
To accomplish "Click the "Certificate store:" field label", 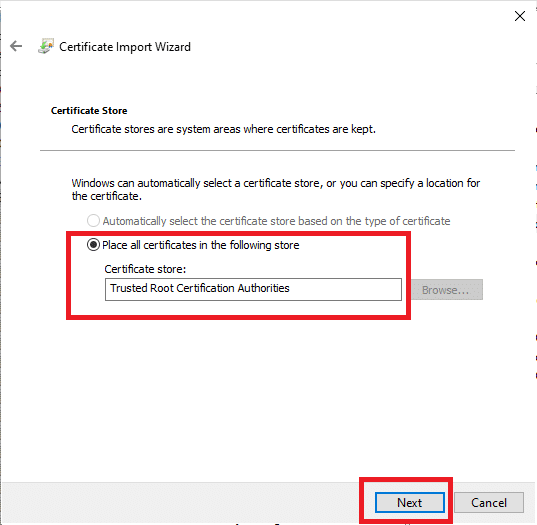I will (x=145, y=269).
